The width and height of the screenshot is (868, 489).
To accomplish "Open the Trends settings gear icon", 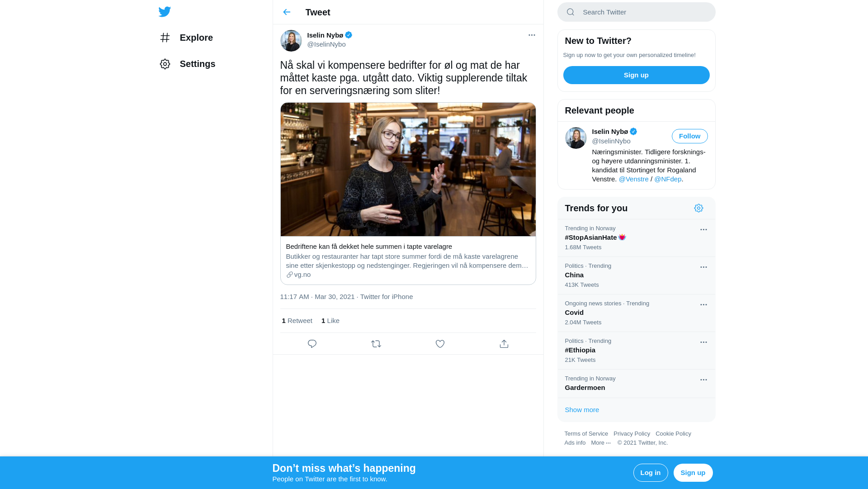I will pos(698,208).
